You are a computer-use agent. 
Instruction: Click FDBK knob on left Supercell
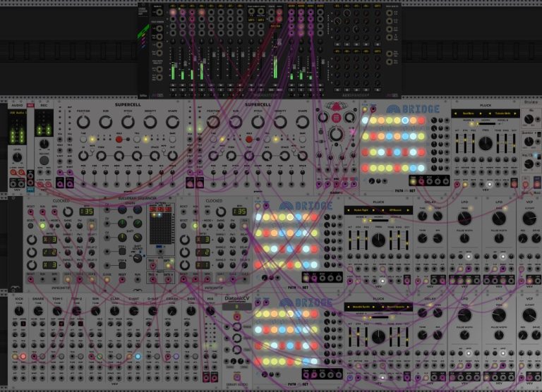tap(101, 156)
